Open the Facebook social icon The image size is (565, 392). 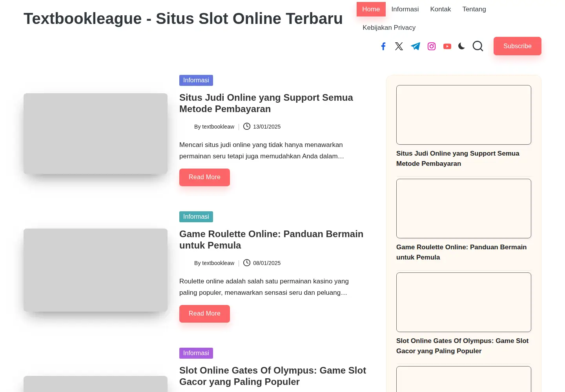[383, 46]
